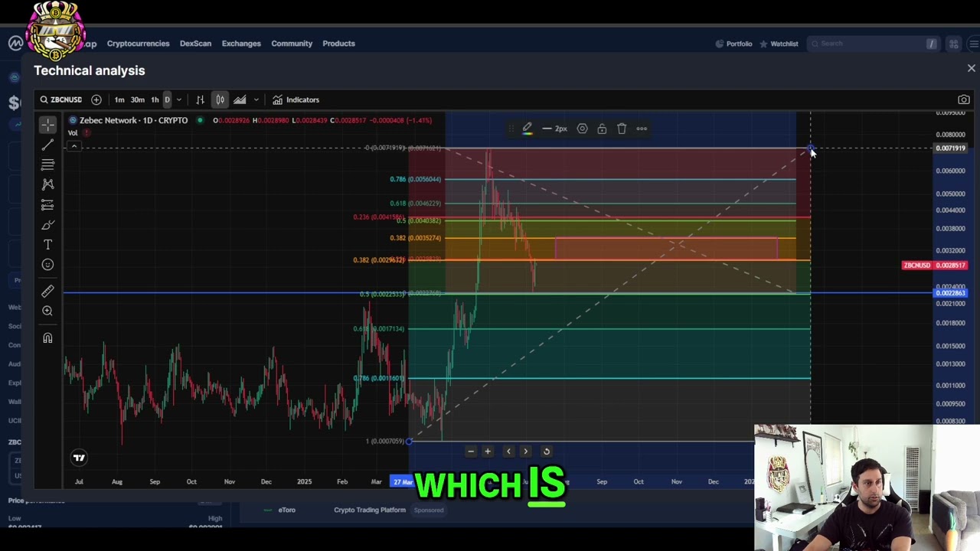Open the Watchlist
This screenshot has height=551, width=980.
click(779, 44)
